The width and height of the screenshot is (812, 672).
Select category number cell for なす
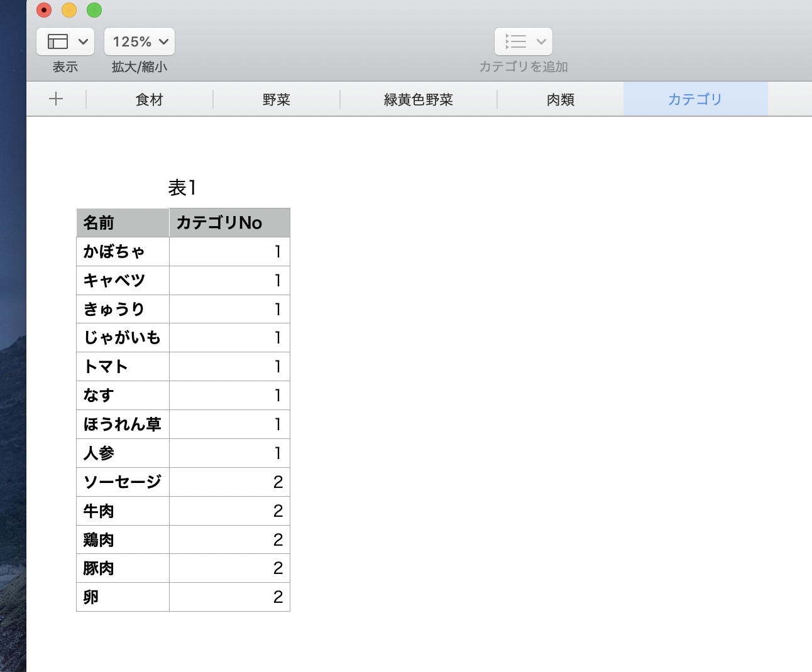pos(230,396)
